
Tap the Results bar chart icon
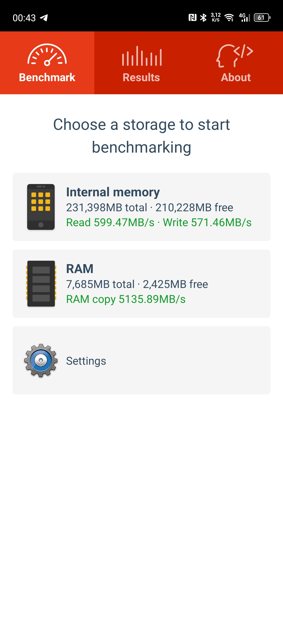142,56
